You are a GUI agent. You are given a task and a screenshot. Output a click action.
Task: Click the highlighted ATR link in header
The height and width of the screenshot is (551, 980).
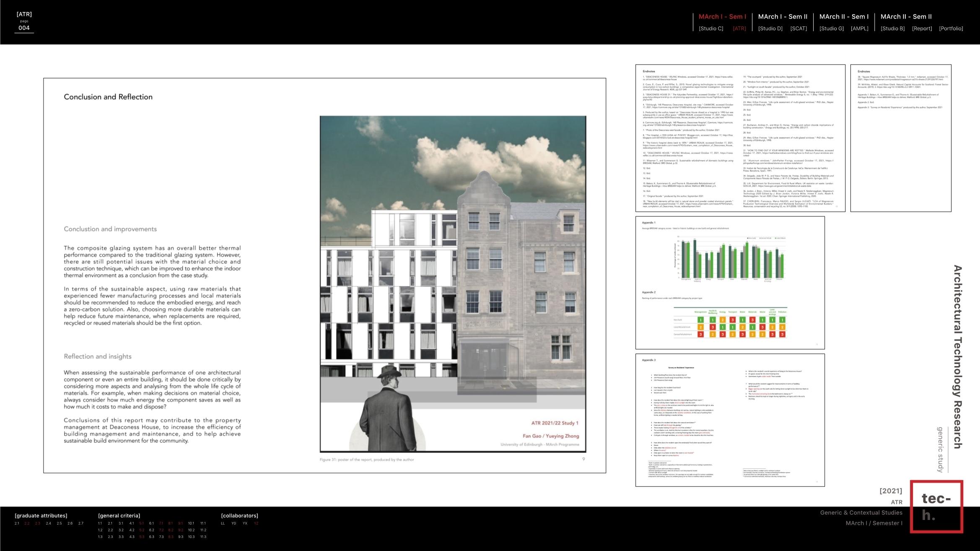(739, 29)
